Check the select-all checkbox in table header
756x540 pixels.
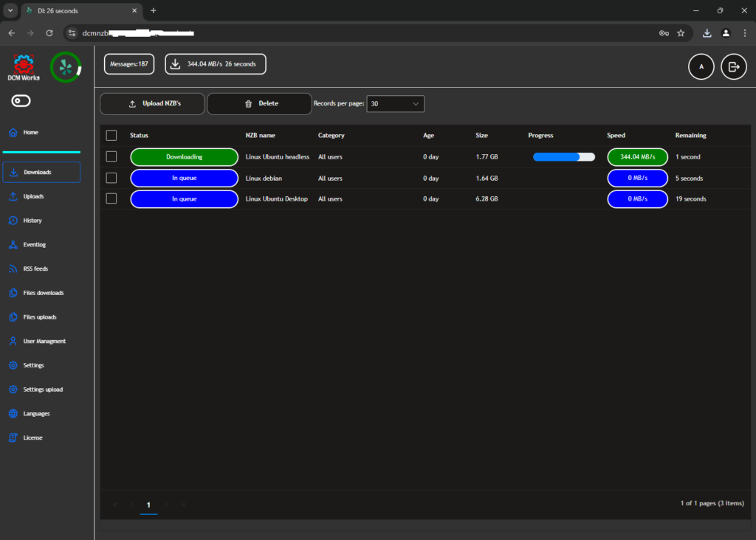(x=111, y=135)
